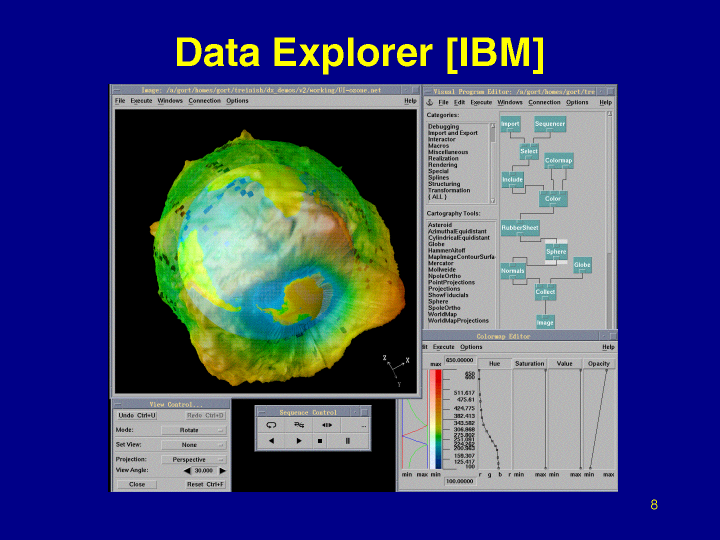Click the Pause button in Sequence Control
Screen dimensions: 720x540
coord(348,440)
